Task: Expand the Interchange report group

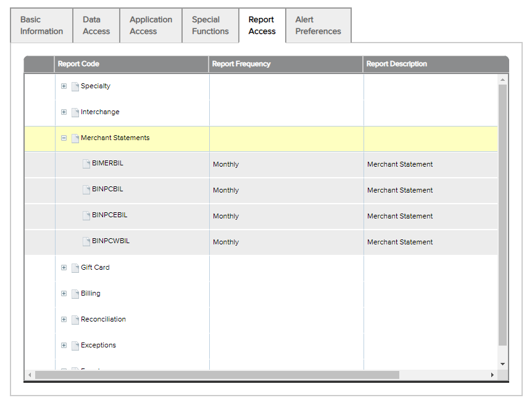Action: pos(64,112)
